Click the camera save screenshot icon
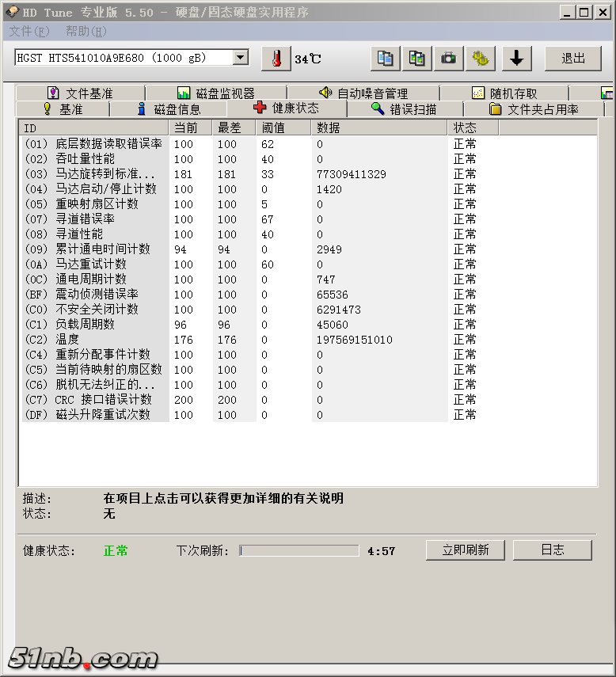 pyautogui.click(x=448, y=59)
